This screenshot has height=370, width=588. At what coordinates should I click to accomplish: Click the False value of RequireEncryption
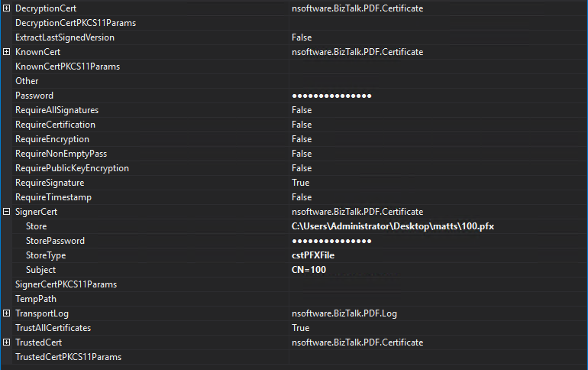pos(302,139)
